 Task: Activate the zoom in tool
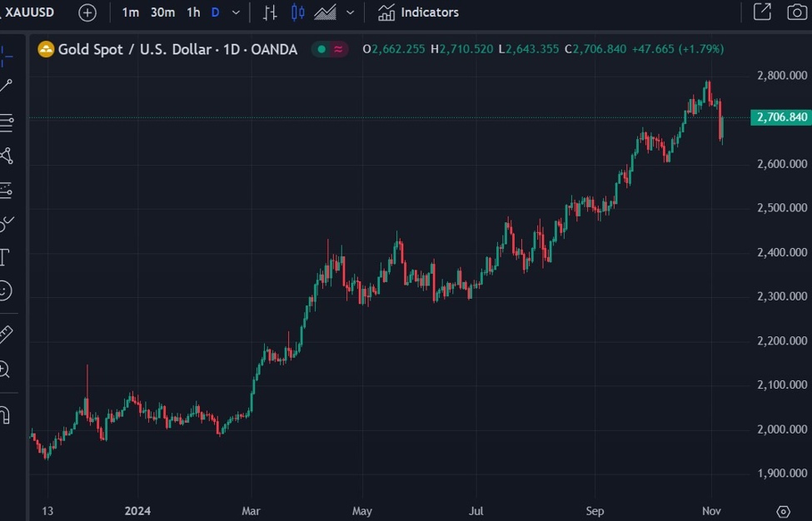click(5, 370)
